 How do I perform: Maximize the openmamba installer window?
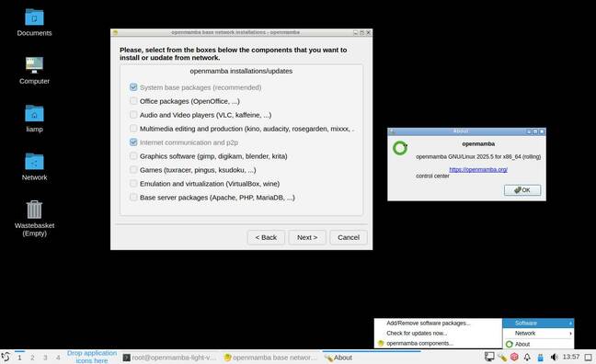[361, 33]
